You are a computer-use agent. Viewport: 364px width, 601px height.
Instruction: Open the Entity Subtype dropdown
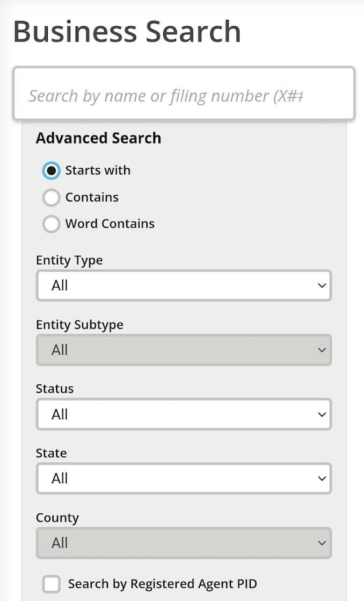(x=184, y=350)
